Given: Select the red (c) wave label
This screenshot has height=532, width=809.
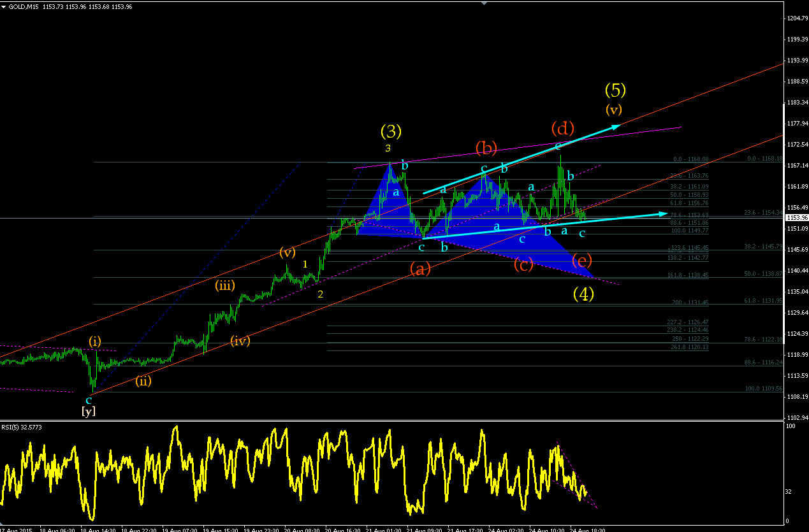Looking at the screenshot, I should click(523, 265).
